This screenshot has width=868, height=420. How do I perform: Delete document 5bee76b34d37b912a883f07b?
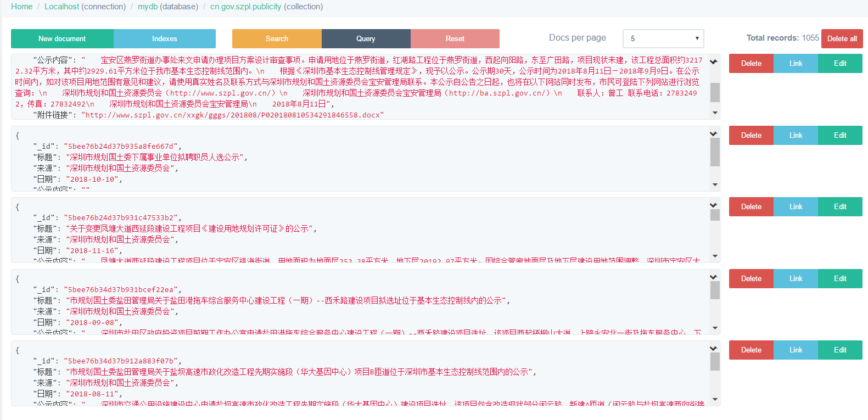point(751,350)
